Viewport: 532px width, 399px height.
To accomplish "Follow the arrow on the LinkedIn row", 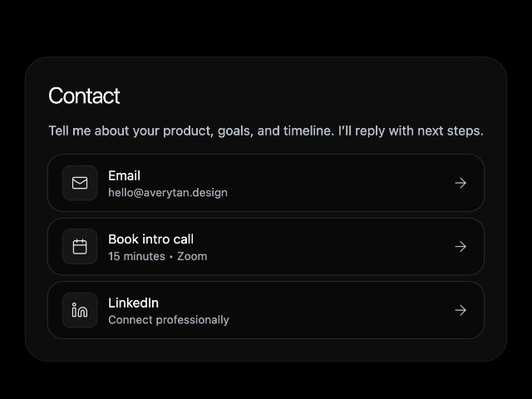I will (461, 310).
